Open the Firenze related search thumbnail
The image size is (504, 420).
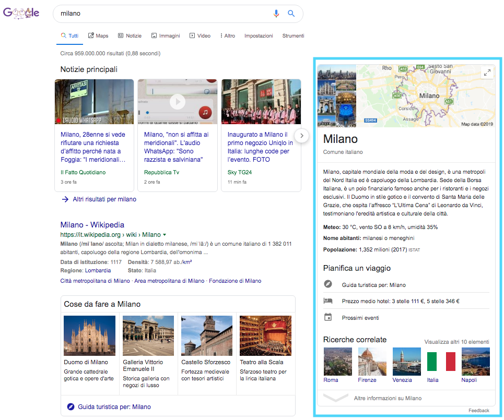372,362
